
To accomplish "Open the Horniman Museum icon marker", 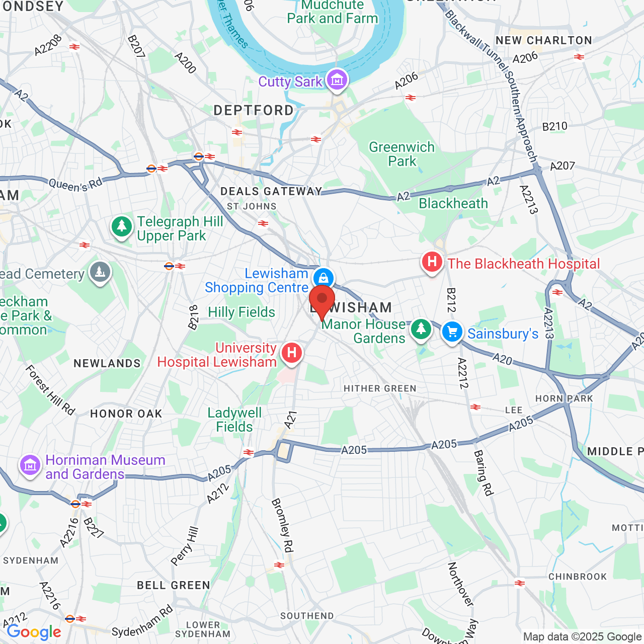I will pos(30,466).
